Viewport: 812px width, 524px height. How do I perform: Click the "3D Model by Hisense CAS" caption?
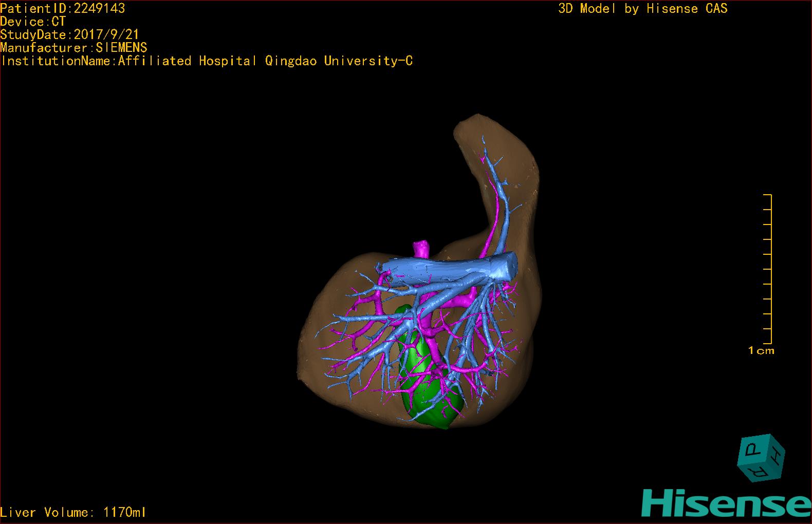click(x=643, y=8)
